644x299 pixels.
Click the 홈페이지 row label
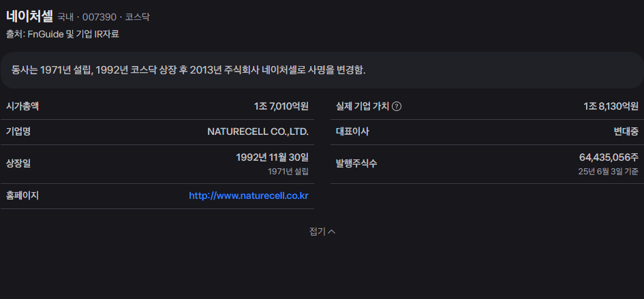(22, 196)
